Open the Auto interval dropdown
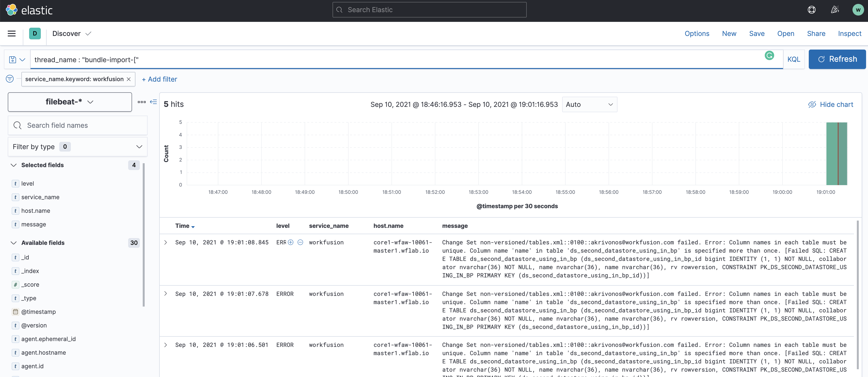The image size is (868, 377). (590, 104)
